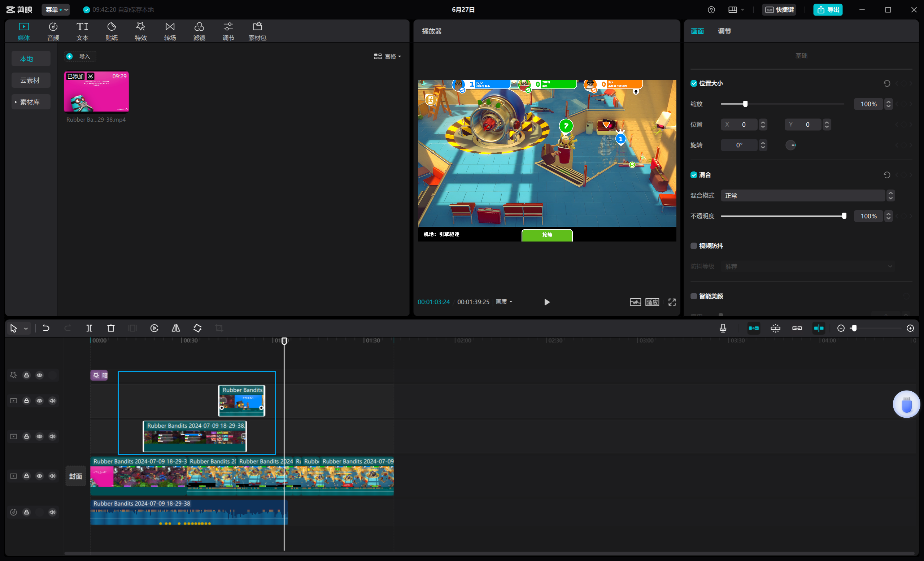Open the layout dropdown in title bar
The height and width of the screenshot is (561, 924).
tap(736, 10)
